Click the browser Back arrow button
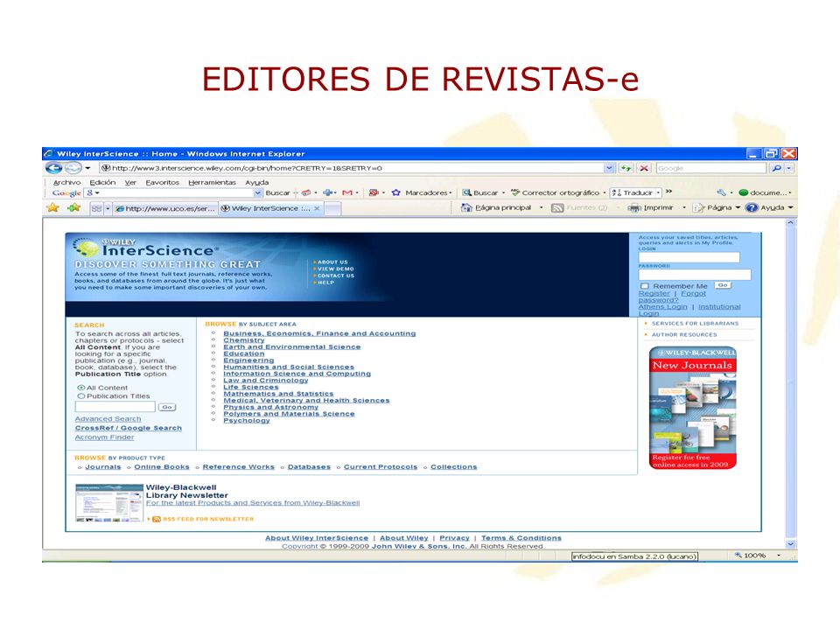Viewport: 840px width, 630px height. click(x=53, y=168)
